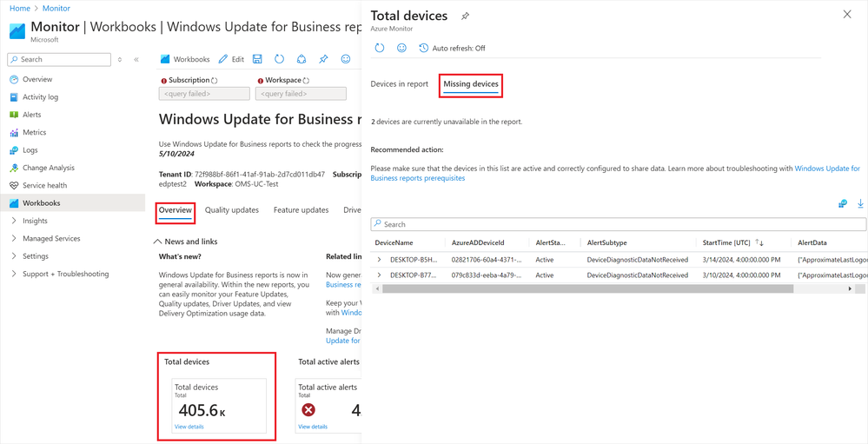
Task: Click the grid Search field in panel
Action: click(x=619, y=224)
